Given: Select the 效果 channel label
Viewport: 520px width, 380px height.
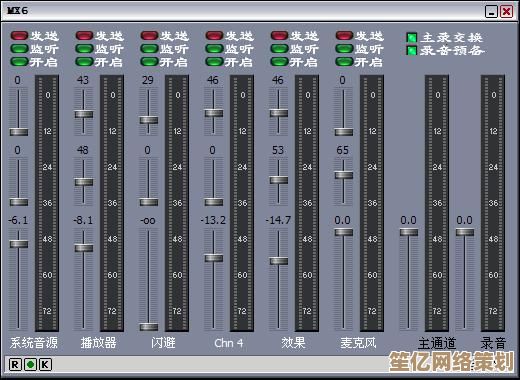Looking at the screenshot, I should click(x=293, y=343).
